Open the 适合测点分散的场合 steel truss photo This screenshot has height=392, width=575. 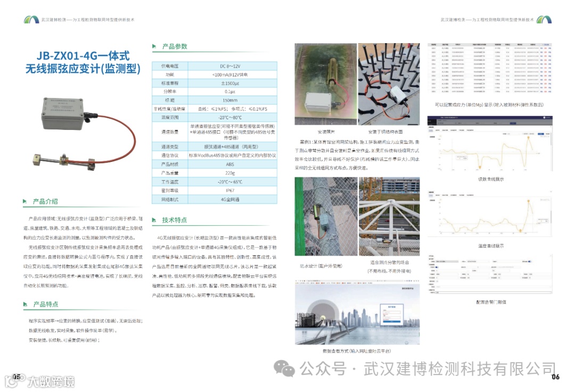389,216
